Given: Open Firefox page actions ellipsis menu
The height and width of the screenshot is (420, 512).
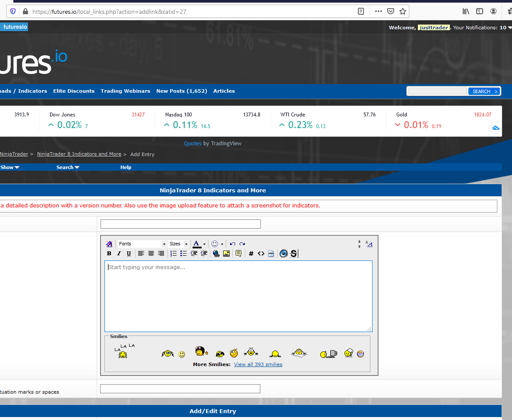Looking at the screenshot, I should point(379,11).
